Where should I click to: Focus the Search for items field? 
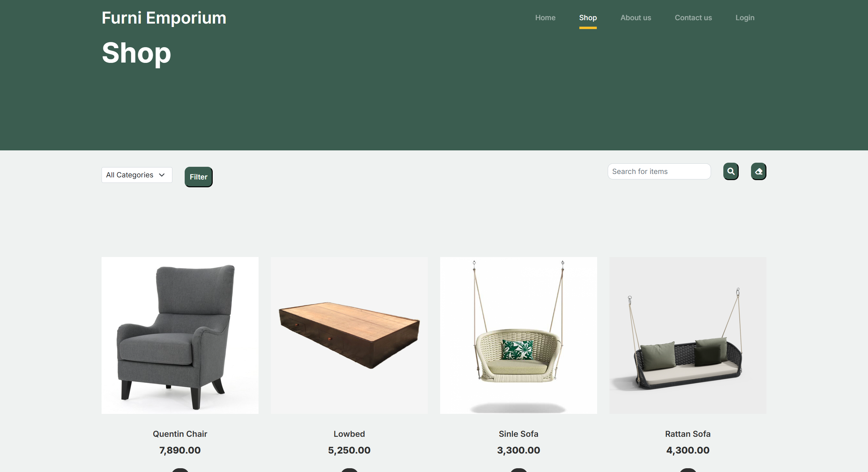(659, 171)
